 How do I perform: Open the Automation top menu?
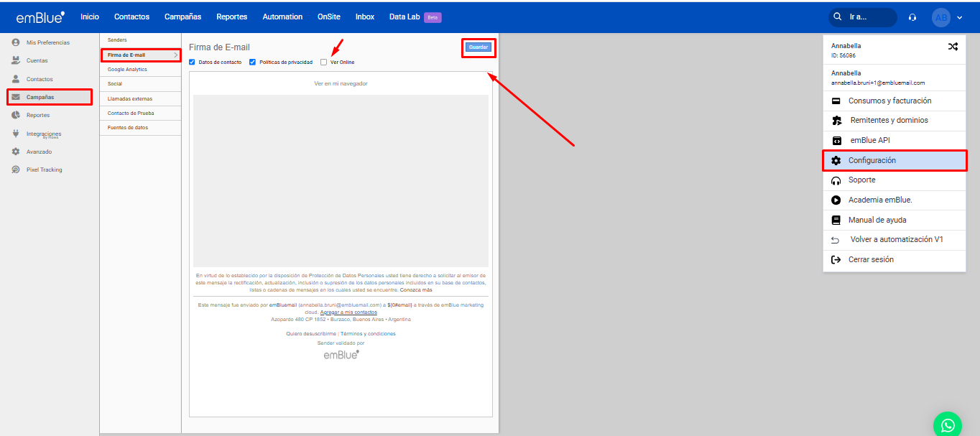point(282,17)
